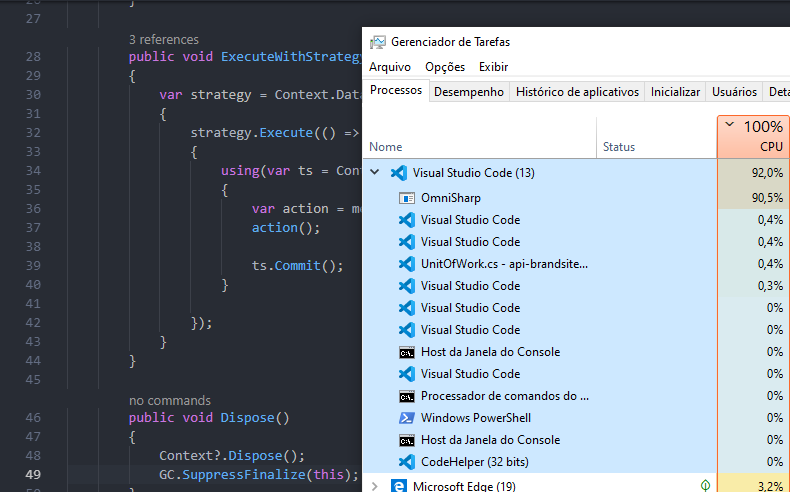Select the OmniSharp process row
Screen dimensions: 790x492
pyautogui.click(x=576, y=198)
